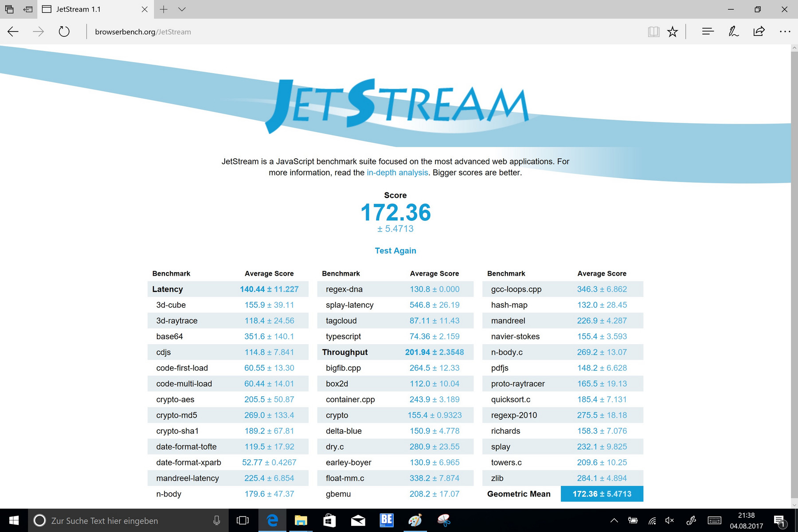Switch to Microsoft Edge on the taskbar
Screen dimensions: 798x532
coord(272,520)
